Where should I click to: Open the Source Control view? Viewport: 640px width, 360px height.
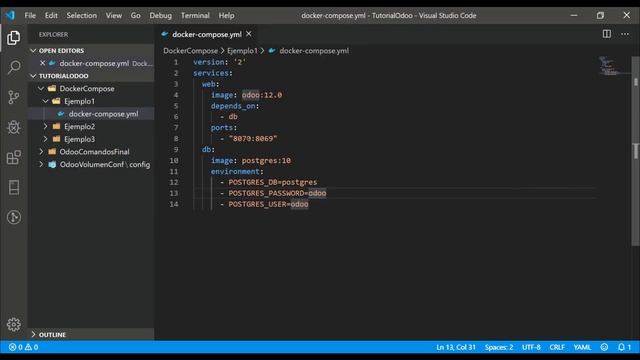click(x=13, y=97)
